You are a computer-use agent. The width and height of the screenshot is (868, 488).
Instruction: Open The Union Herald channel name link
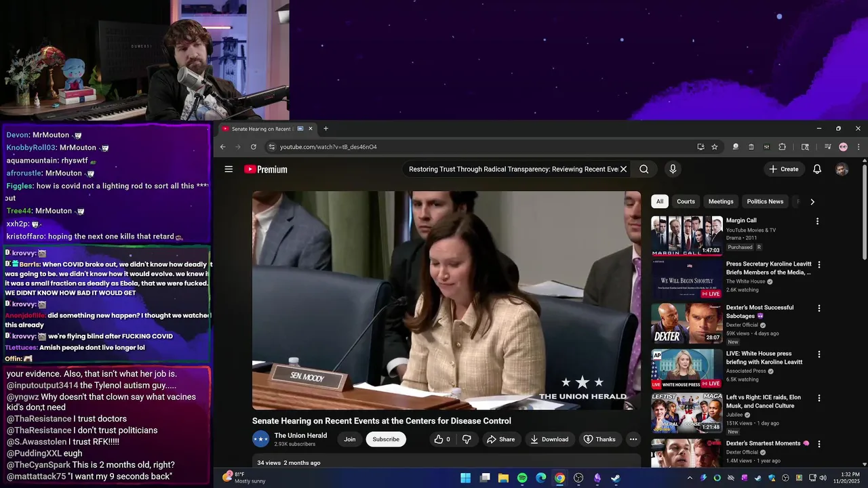point(300,436)
